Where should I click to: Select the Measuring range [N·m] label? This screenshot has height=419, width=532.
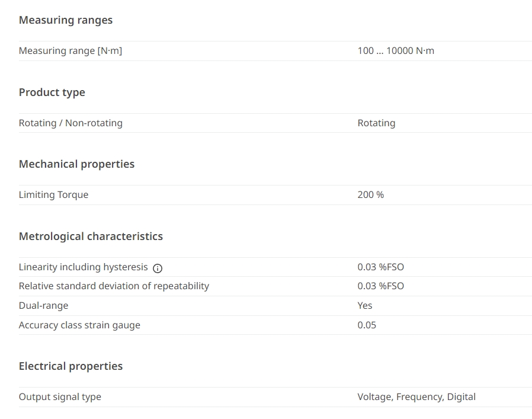tap(70, 50)
